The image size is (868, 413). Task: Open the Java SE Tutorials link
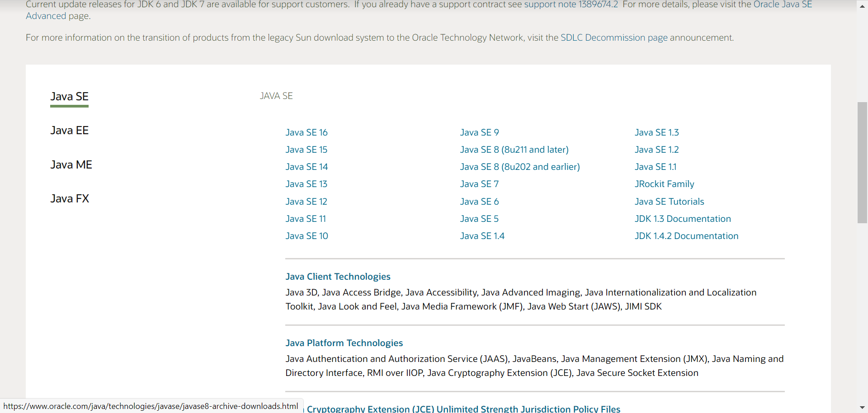tap(670, 202)
